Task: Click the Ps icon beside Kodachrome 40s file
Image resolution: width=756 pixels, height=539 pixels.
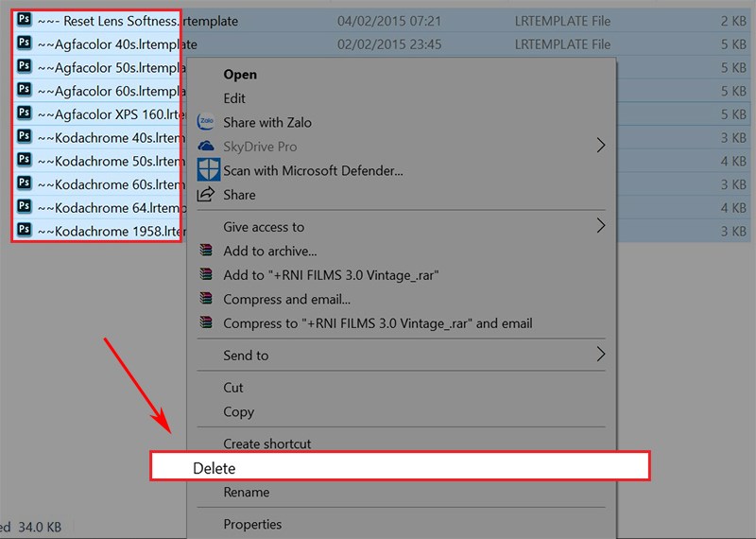Action: pyautogui.click(x=25, y=136)
